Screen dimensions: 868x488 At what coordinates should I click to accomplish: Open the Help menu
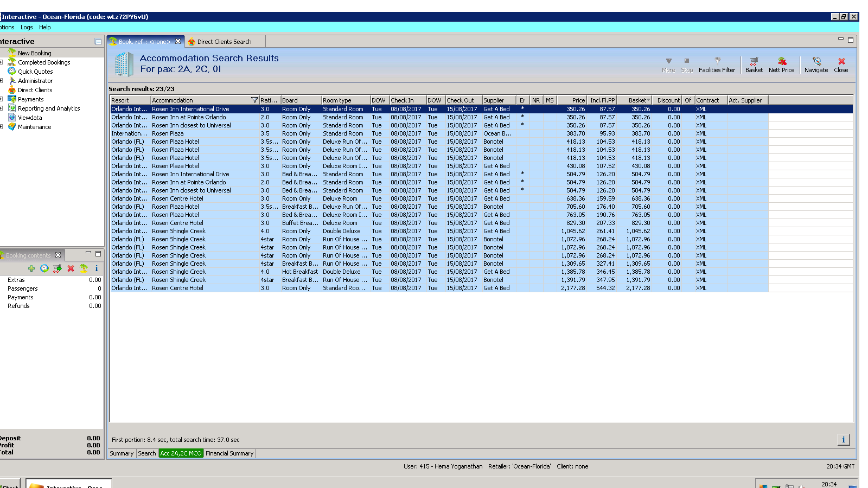tap(45, 27)
